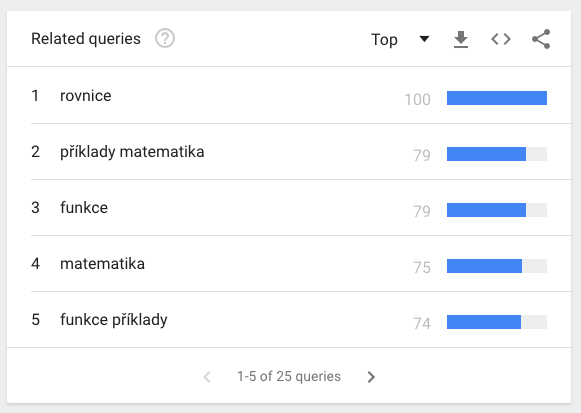Screen dimensions: 581x413
Task: Open the příklady matematika query
Action: click(x=132, y=152)
